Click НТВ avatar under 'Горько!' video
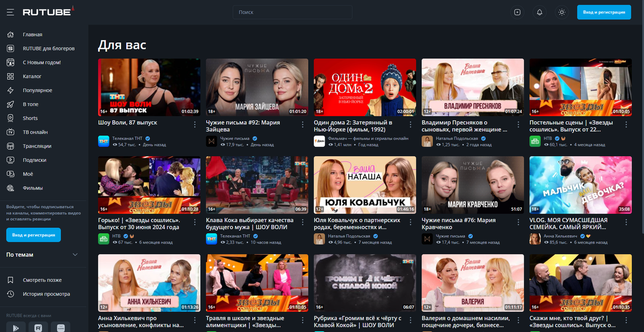 (104, 239)
